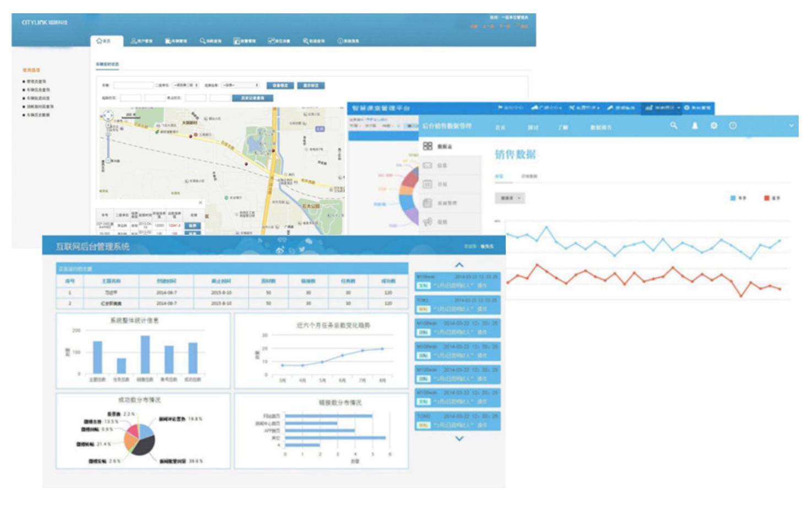Click the Weibo icon in backend system header
This screenshot has width=812, height=509.
(x=280, y=250)
